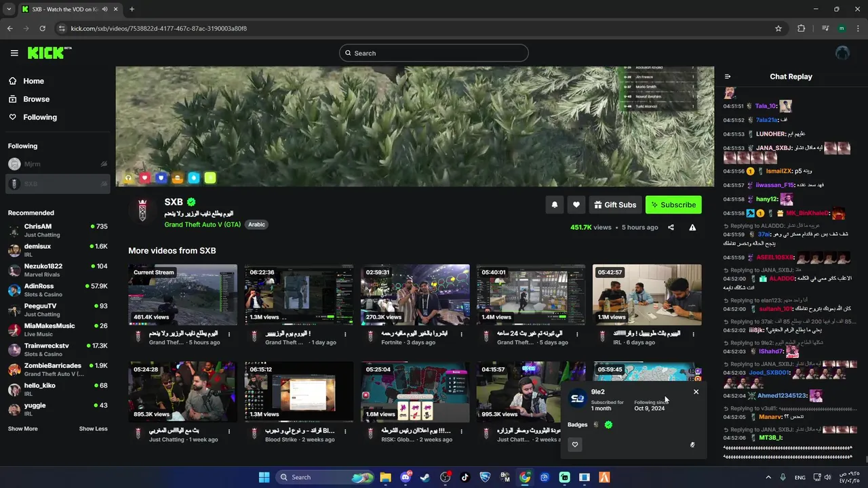Open options for the Blood Strike video
This screenshot has height=488, width=868.
click(345, 431)
